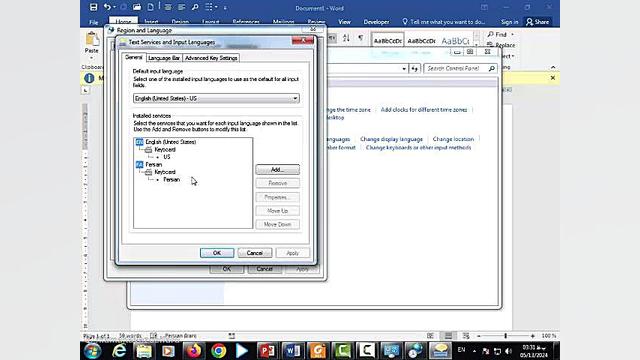
Task: Switch to the Language Bar tab
Action: tap(164, 58)
